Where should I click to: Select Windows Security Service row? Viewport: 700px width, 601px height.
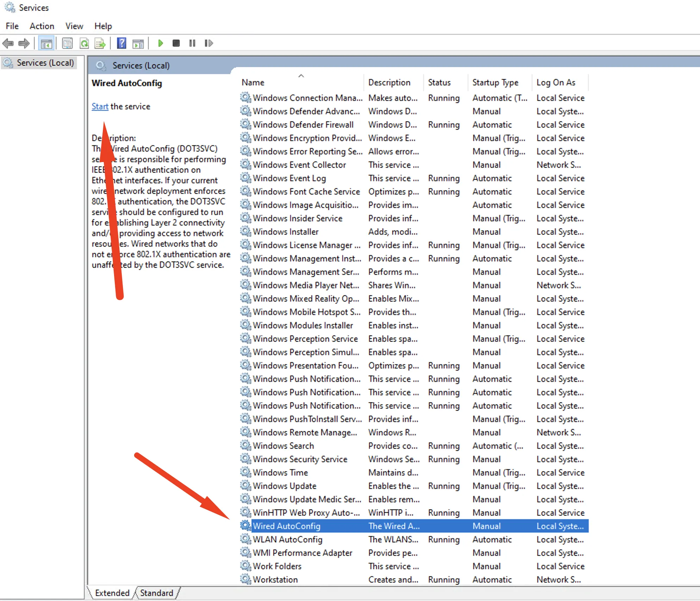click(414, 459)
